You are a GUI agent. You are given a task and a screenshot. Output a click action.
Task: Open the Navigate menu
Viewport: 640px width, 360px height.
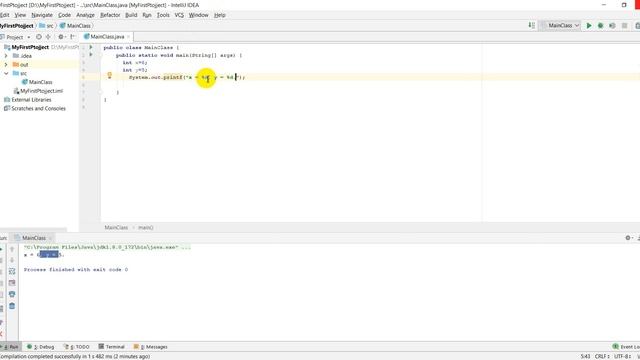coord(42,15)
